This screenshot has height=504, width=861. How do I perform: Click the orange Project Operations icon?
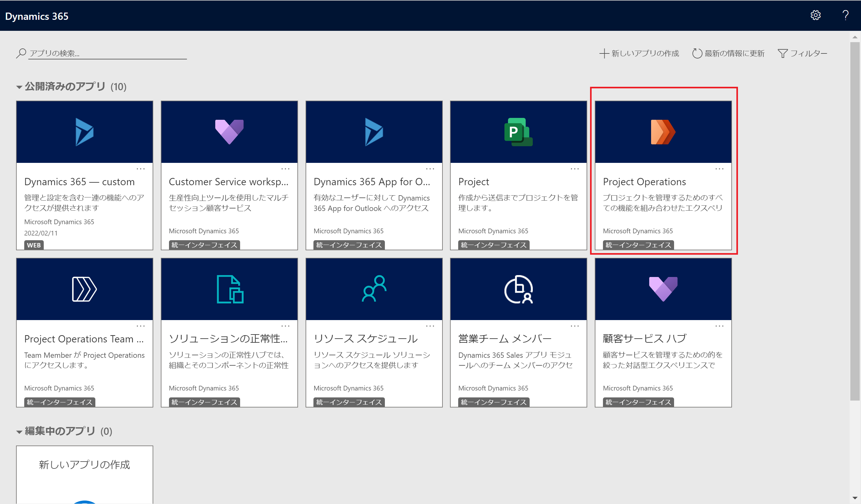click(663, 132)
